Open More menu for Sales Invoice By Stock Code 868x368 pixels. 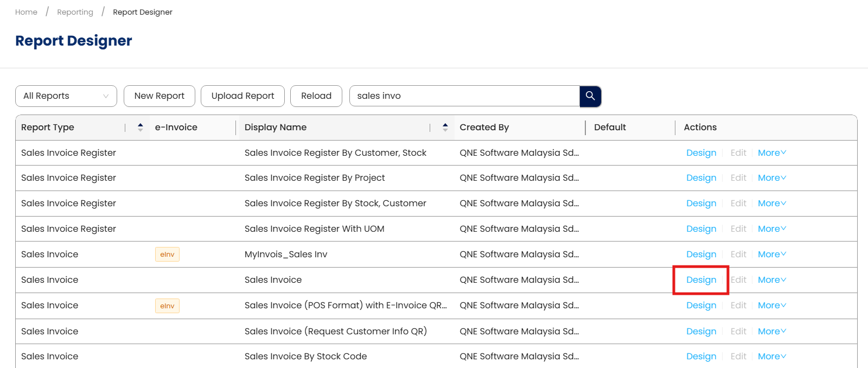[x=771, y=357]
